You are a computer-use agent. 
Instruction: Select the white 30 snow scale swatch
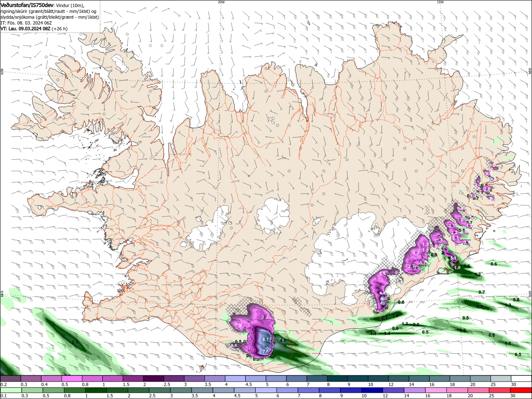[522, 379]
